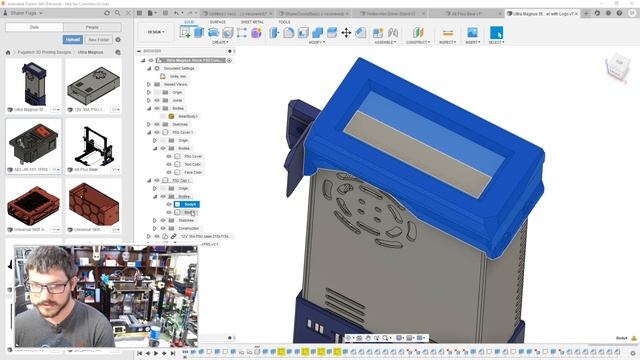Viewport: 640px width, 360px height.
Task: Select the Combine tool icon
Action: (317, 33)
